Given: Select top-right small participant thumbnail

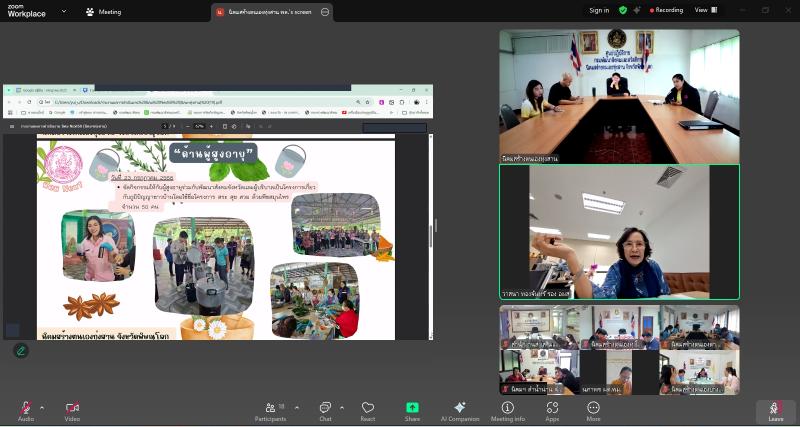Looking at the screenshot, I should pos(699,328).
